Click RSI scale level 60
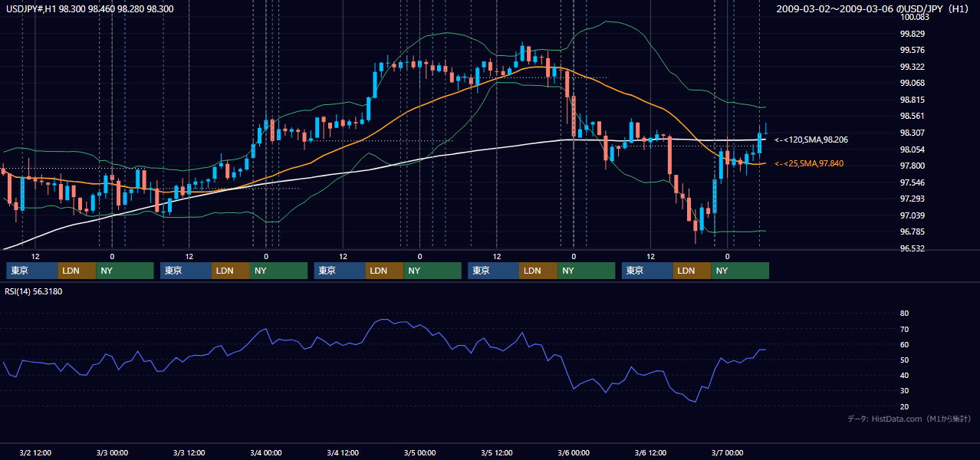 coord(904,344)
